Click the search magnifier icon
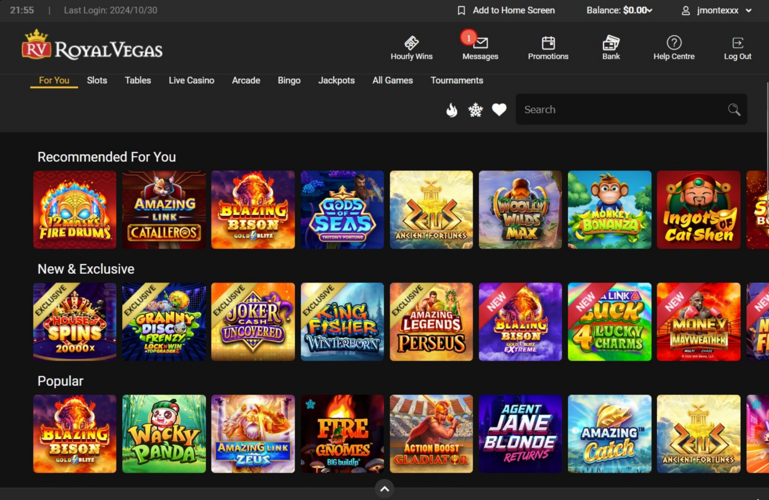The width and height of the screenshot is (769, 500). (734, 109)
